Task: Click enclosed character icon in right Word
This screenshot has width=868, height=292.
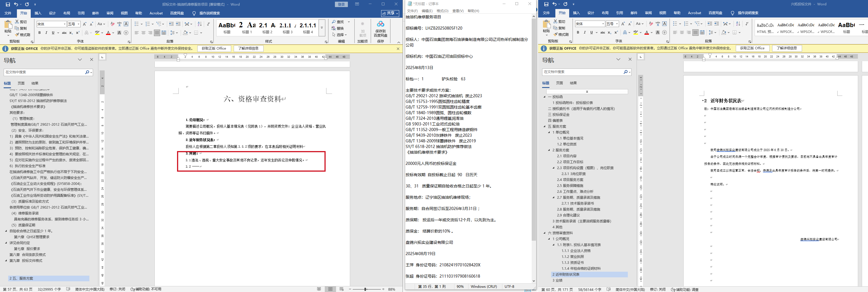Action: pyautogui.click(x=664, y=32)
